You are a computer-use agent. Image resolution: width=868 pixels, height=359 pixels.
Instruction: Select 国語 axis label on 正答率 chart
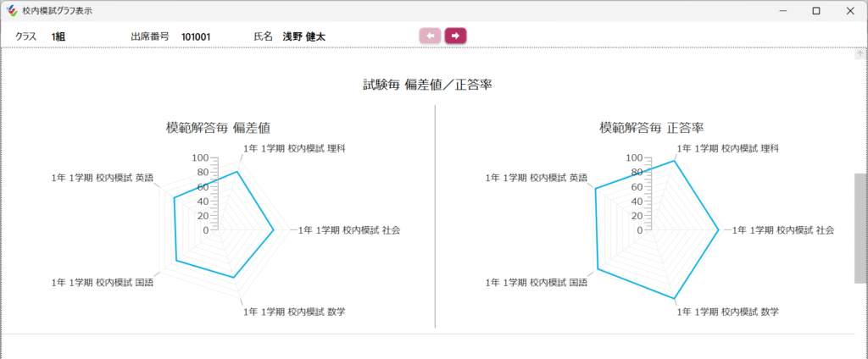(x=536, y=282)
